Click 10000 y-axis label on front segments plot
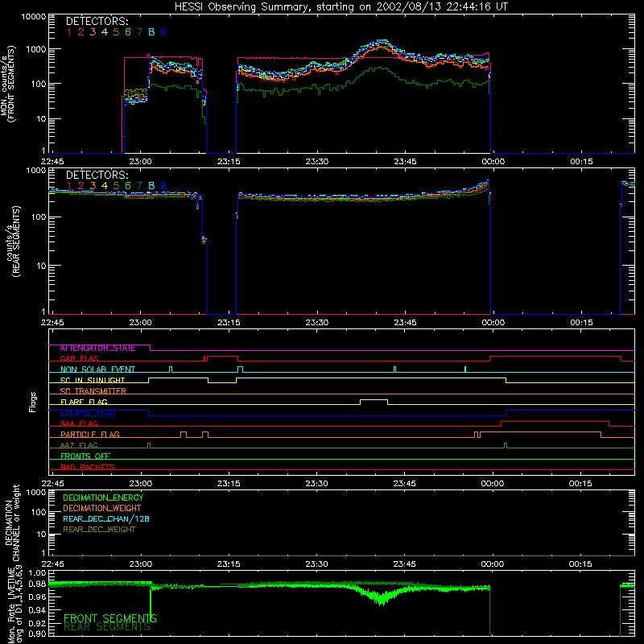Screen dimensions: 644x644 tap(33, 16)
